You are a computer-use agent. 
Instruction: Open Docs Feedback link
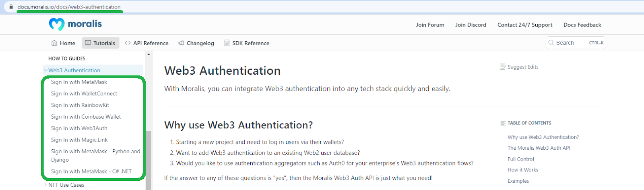tap(582, 25)
